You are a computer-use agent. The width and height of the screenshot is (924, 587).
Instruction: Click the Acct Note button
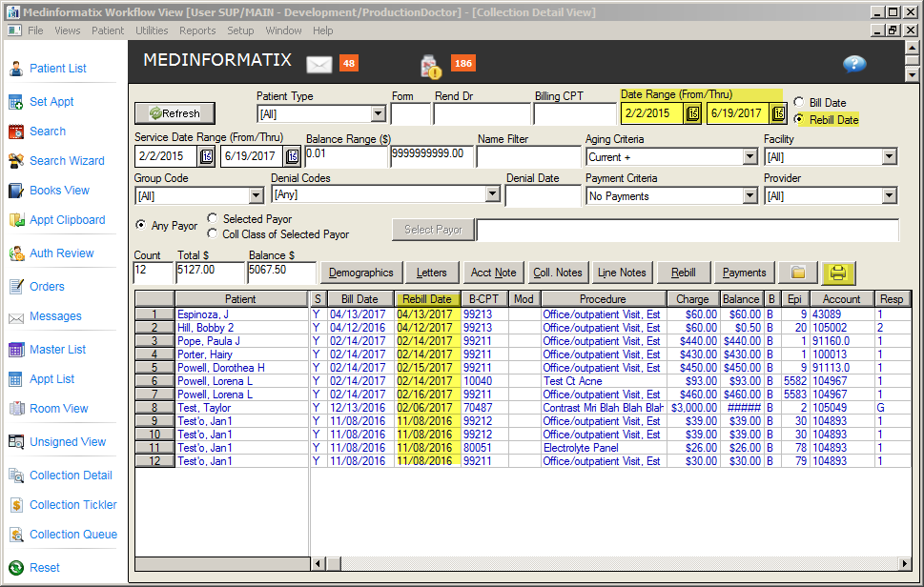coord(493,273)
